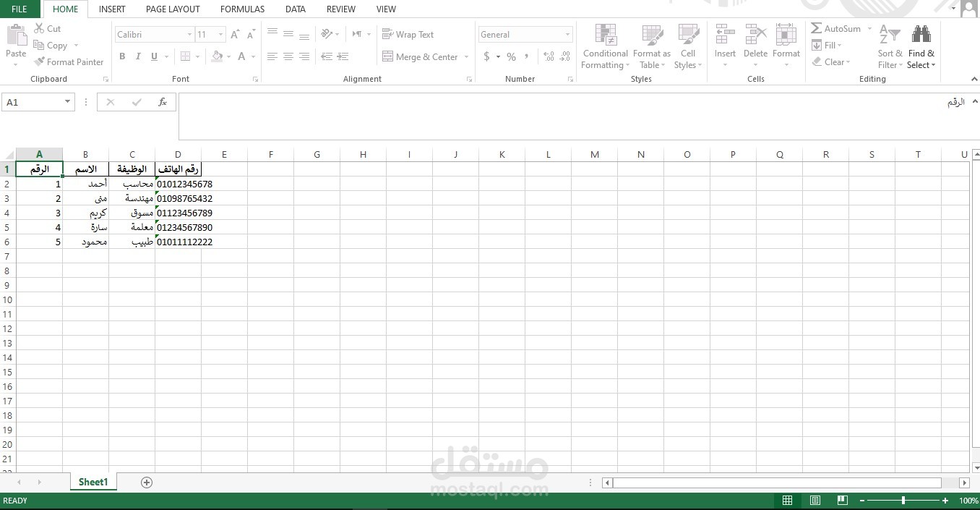Center text horizontally
The height and width of the screenshot is (510, 980).
tap(288, 56)
